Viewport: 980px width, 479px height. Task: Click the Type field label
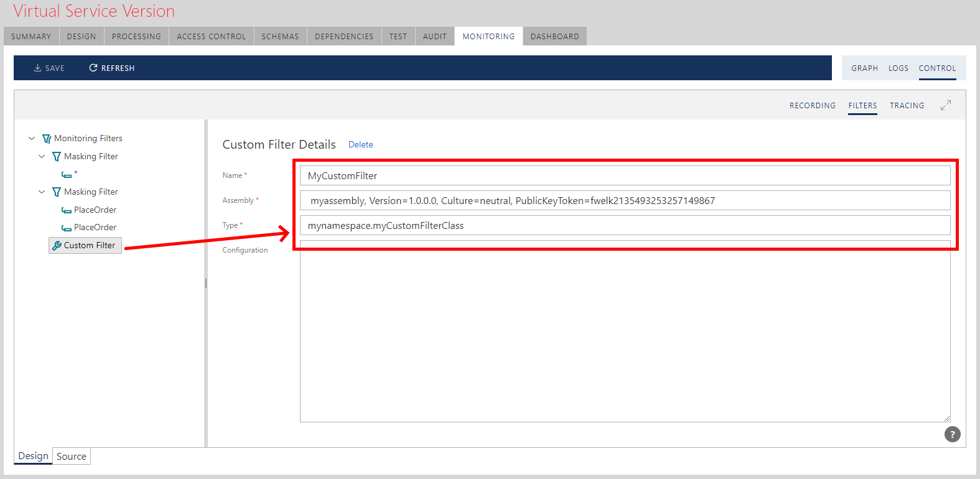click(230, 225)
